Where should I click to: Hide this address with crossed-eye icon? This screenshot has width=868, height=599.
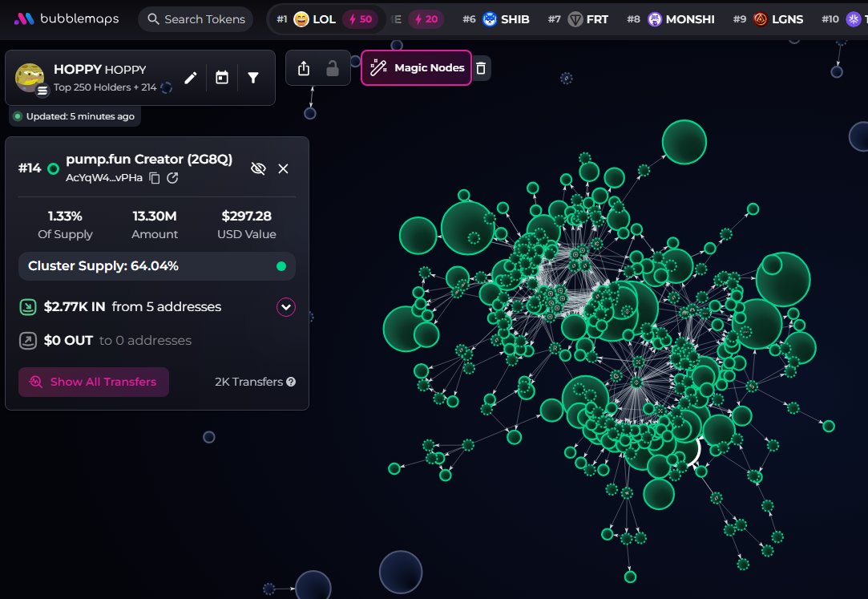(257, 168)
